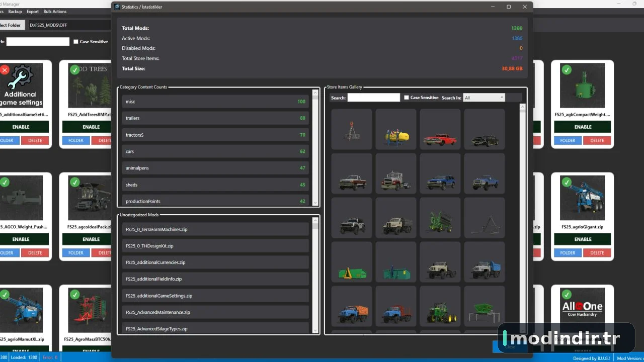Enable the FS25_agrioGigant mod
The height and width of the screenshot is (362, 644).
583,239
